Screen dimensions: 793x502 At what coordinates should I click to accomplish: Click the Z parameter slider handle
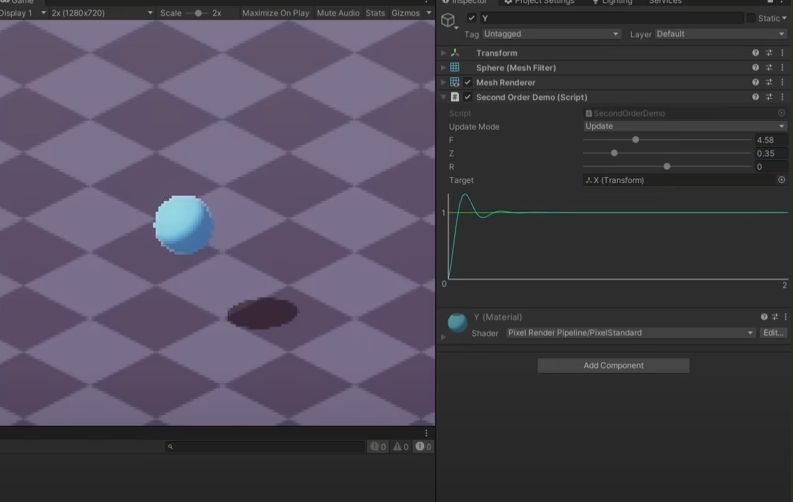pyautogui.click(x=614, y=153)
